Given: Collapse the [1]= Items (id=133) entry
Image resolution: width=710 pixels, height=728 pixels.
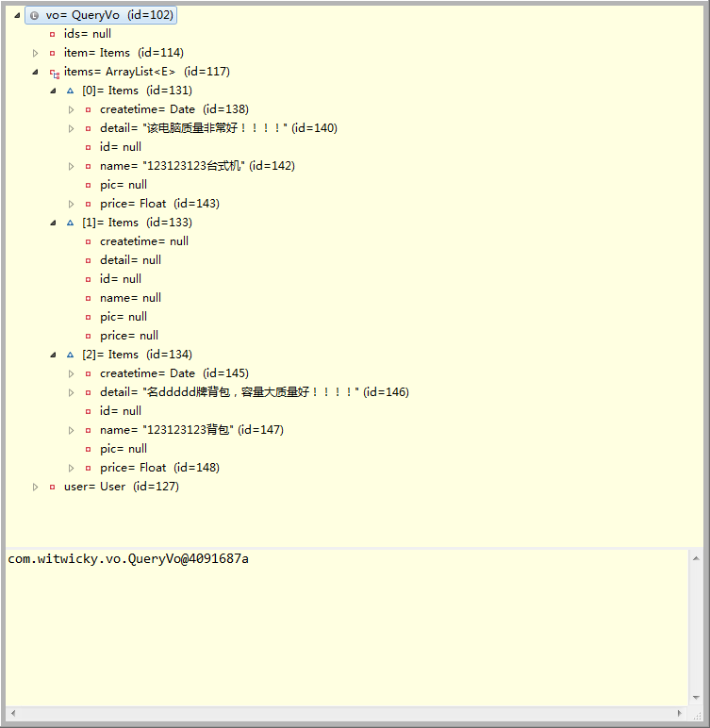Looking at the screenshot, I should (x=54, y=223).
